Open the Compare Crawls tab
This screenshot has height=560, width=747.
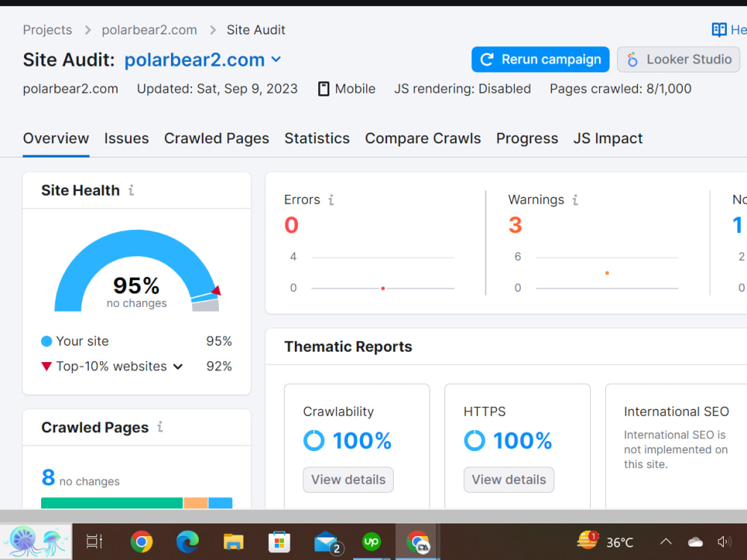(423, 139)
